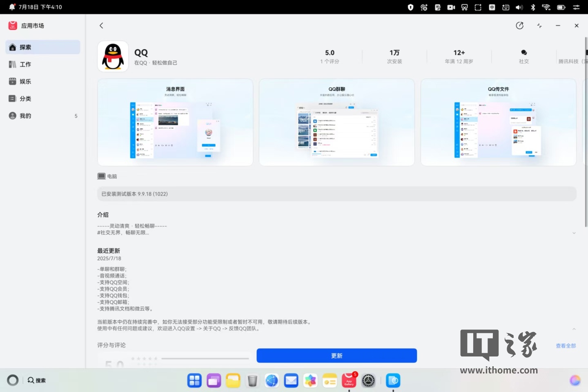Launch the browser from the dock
Screen dimensions: 588x392
272,380
